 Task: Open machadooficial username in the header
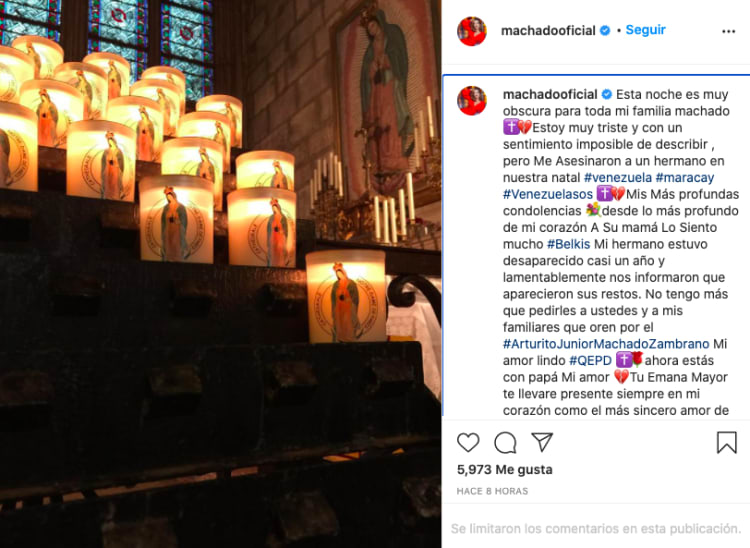[x=548, y=31]
